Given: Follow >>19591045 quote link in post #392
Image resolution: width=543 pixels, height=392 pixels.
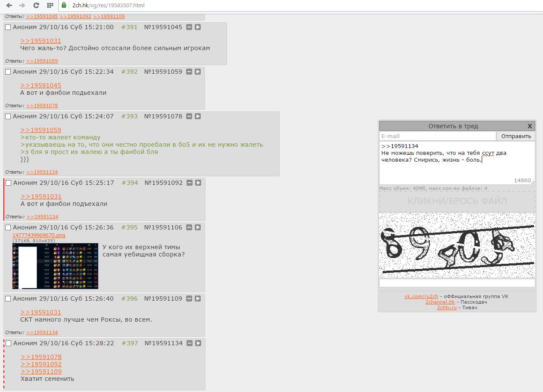Looking at the screenshot, I should click(x=41, y=85).
